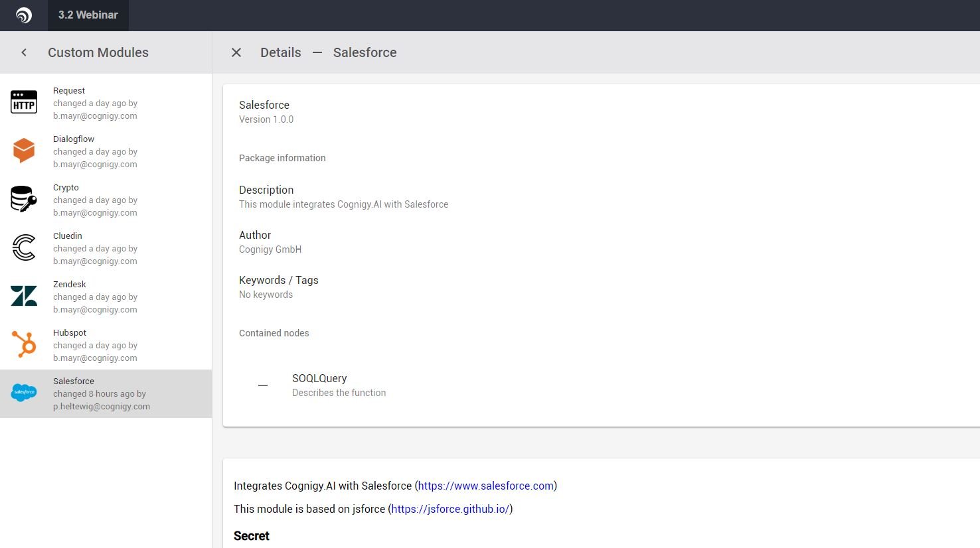Select the Hubspot module name

coord(70,333)
